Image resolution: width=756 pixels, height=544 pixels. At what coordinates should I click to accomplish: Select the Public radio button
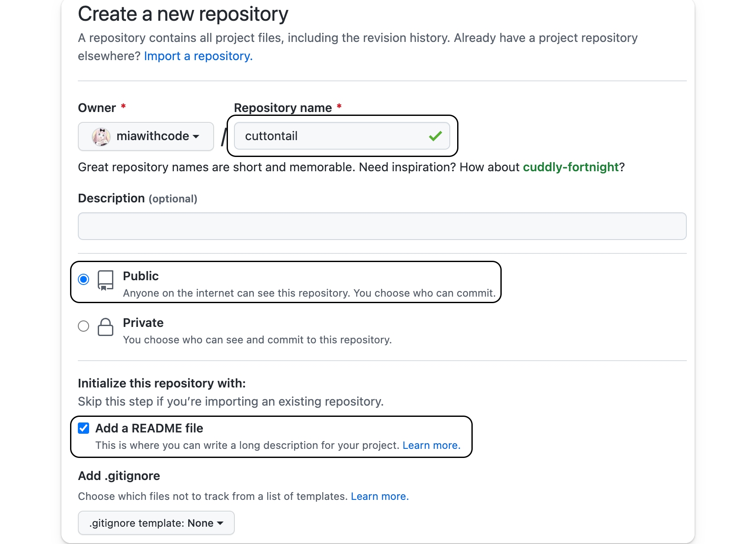click(83, 279)
